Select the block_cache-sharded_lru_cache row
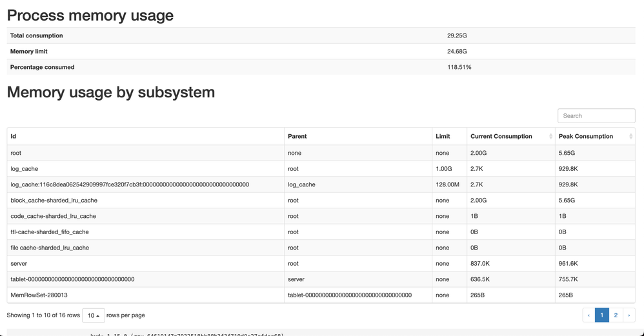Image resolution: width=644 pixels, height=336 pixels. click(x=54, y=201)
